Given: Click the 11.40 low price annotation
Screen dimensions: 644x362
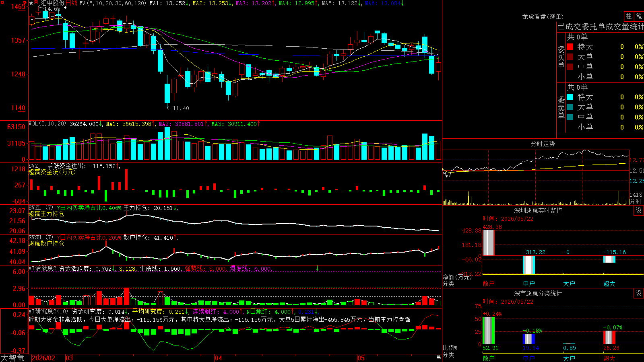Looking at the screenshot, I should (x=181, y=108).
